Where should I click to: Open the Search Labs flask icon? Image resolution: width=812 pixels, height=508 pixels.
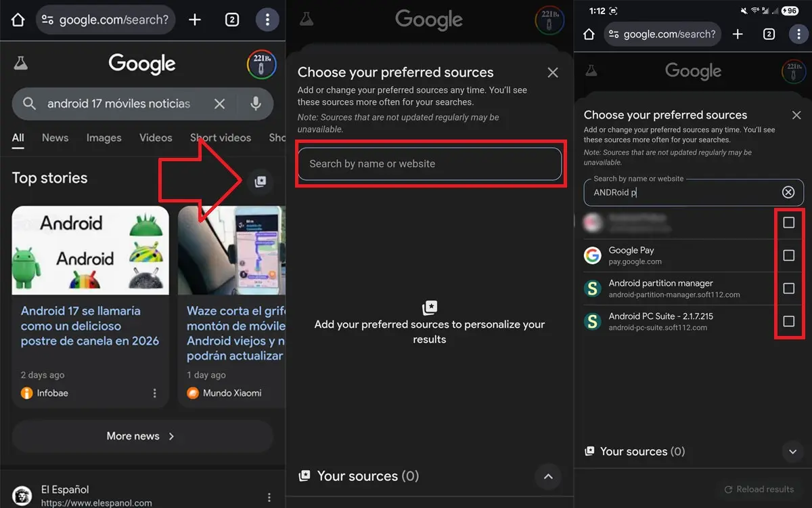[21, 64]
